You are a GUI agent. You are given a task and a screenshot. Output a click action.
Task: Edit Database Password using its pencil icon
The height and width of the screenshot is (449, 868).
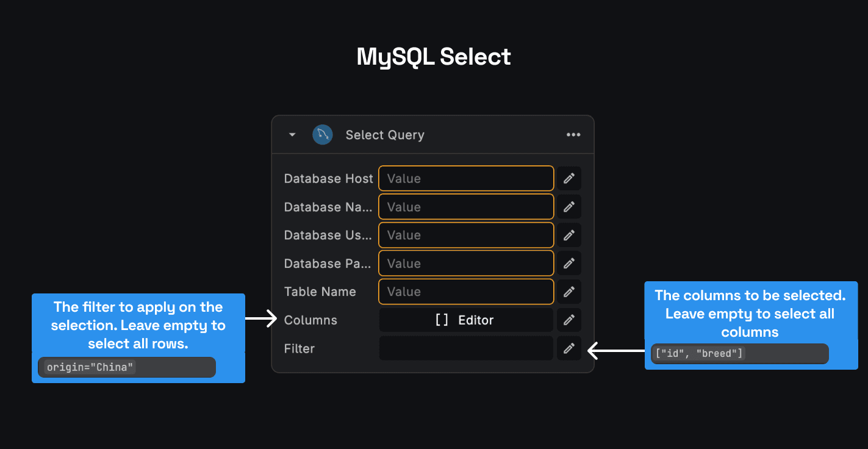[x=569, y=263]
